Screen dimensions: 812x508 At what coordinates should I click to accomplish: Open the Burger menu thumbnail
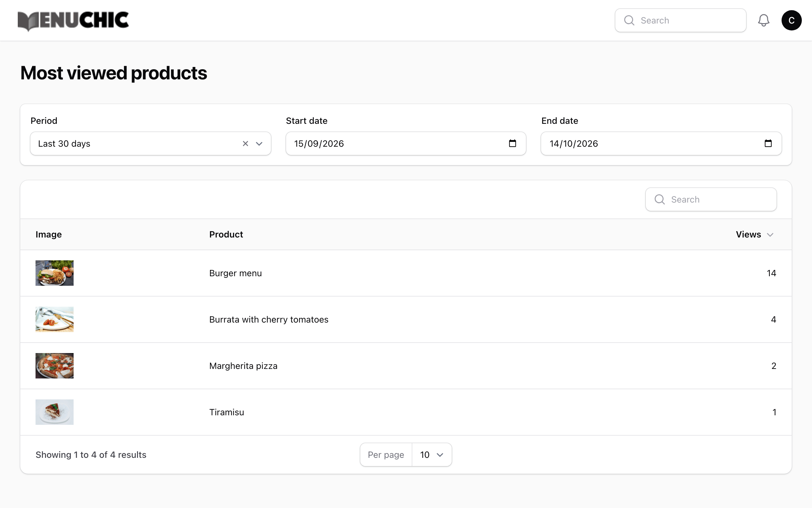[x=54, y=273]
